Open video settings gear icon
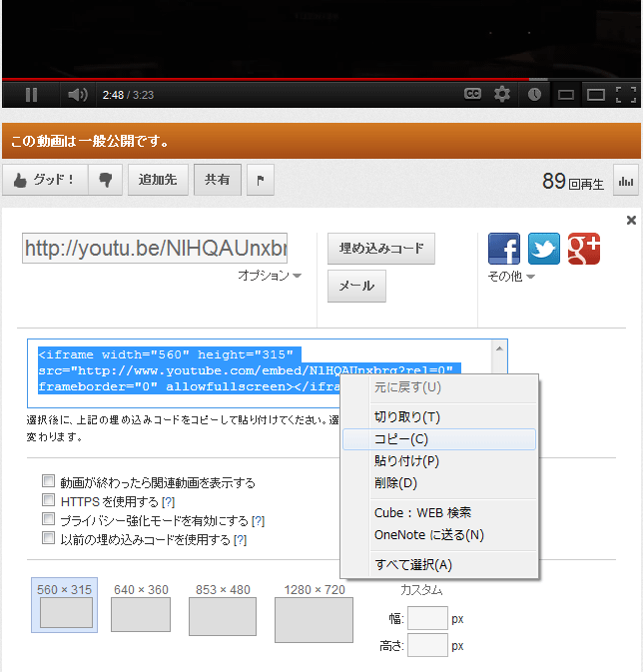Image resolution: width=643 pixels, height=672 pixels. coord(502,94)
